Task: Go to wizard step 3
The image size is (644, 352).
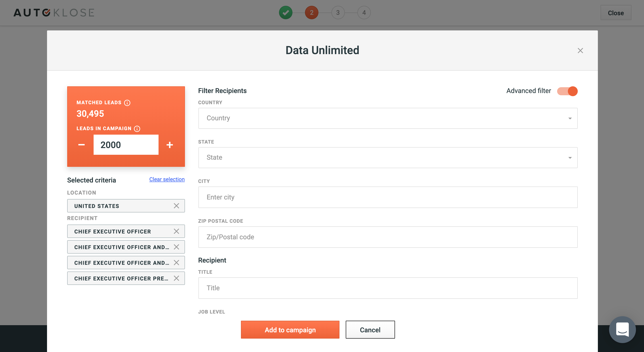Action: 338,13
